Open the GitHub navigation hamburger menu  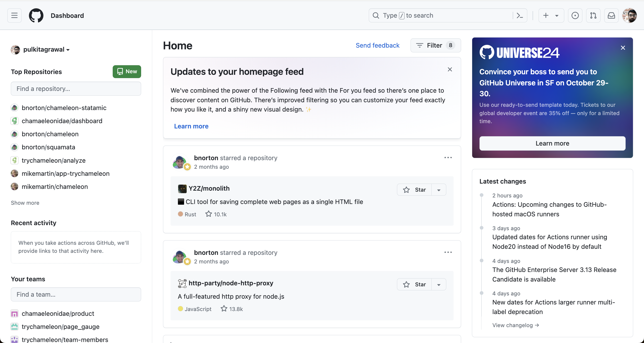14,15
